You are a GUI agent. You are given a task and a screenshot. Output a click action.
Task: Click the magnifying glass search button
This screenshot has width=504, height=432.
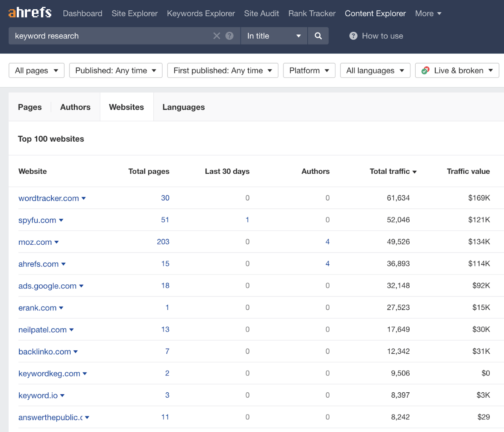tap(318, 36)
